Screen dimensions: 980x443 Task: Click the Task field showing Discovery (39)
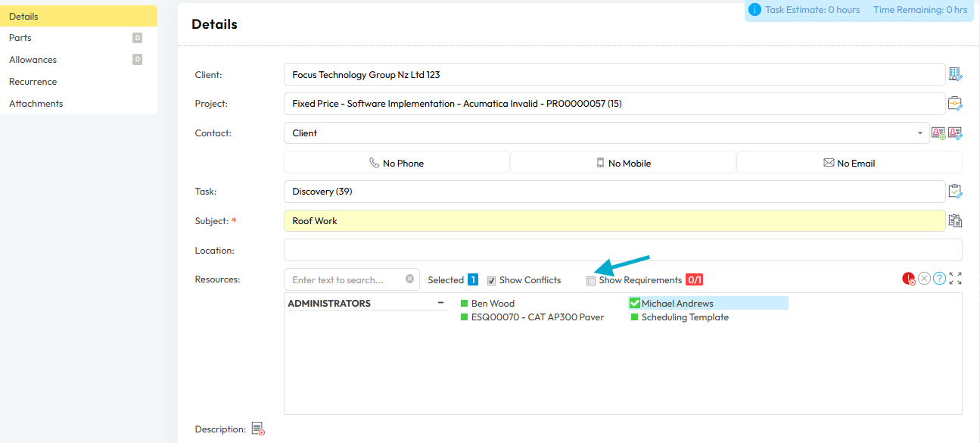[x=614, y=192]
